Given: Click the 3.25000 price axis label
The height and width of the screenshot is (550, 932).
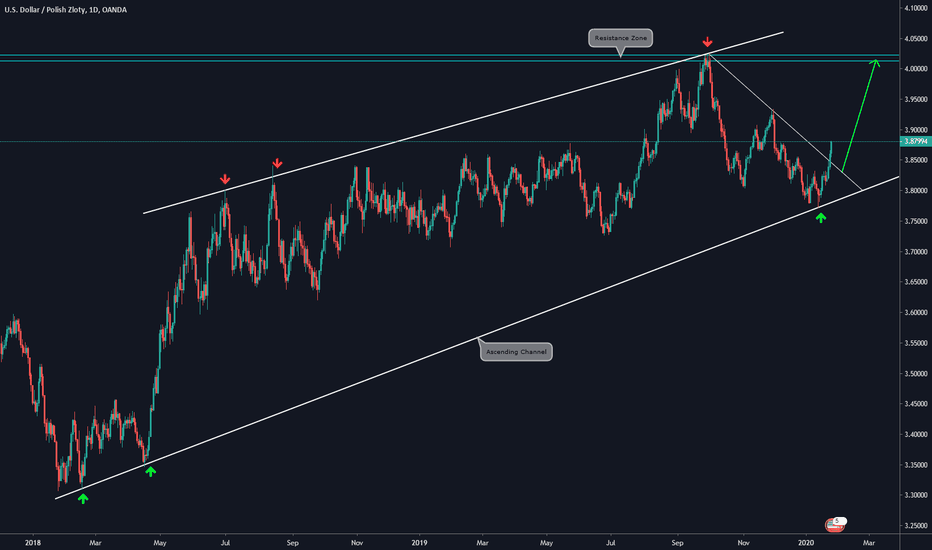Looking at the screenshot, I should point(916,526).
